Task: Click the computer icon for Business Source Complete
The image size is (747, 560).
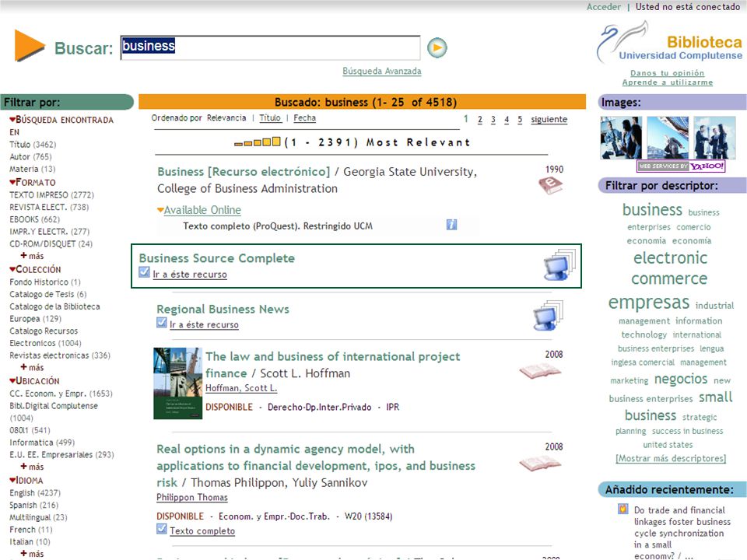Action: 559,264
